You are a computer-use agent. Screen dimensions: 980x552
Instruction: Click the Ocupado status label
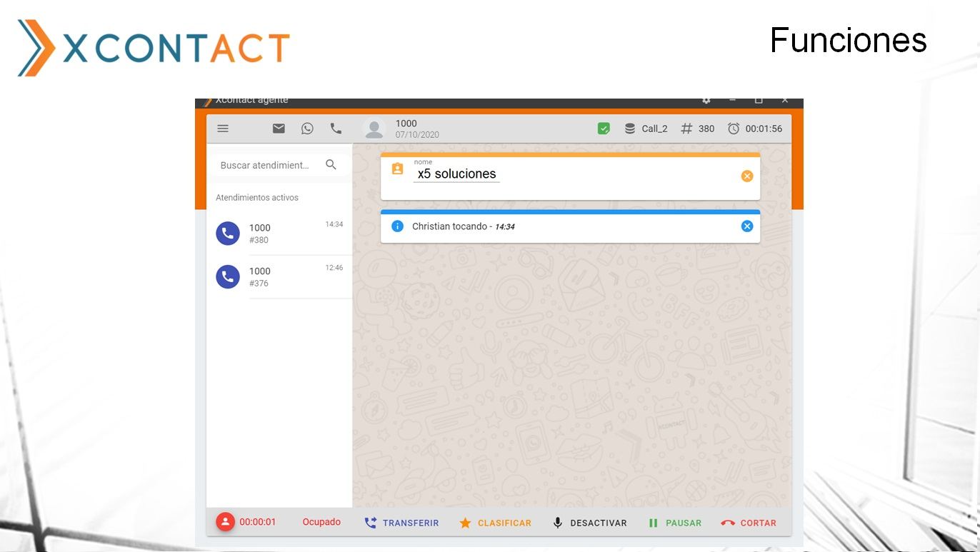click(x=321, y=522)
